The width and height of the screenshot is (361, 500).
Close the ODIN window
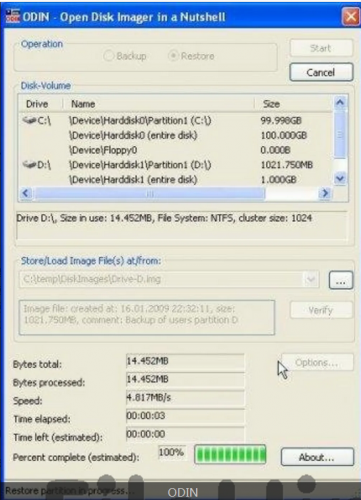pyautogui.click(x=351, y=16)
